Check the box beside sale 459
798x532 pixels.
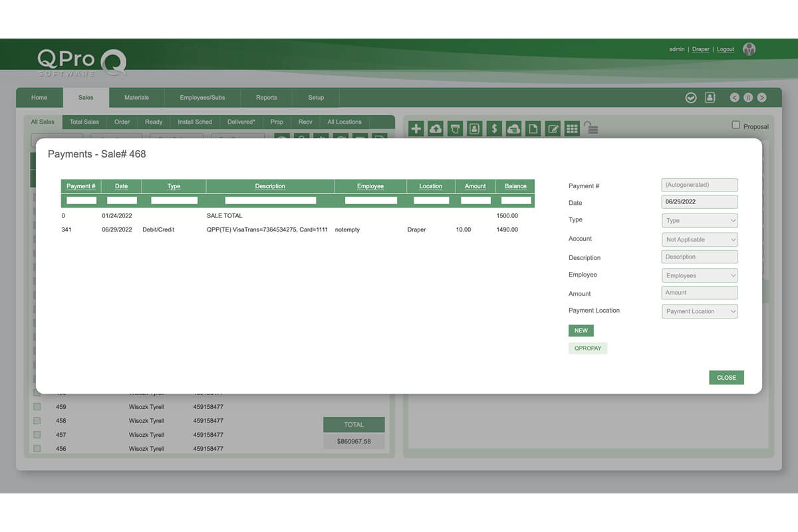[37, 407]
